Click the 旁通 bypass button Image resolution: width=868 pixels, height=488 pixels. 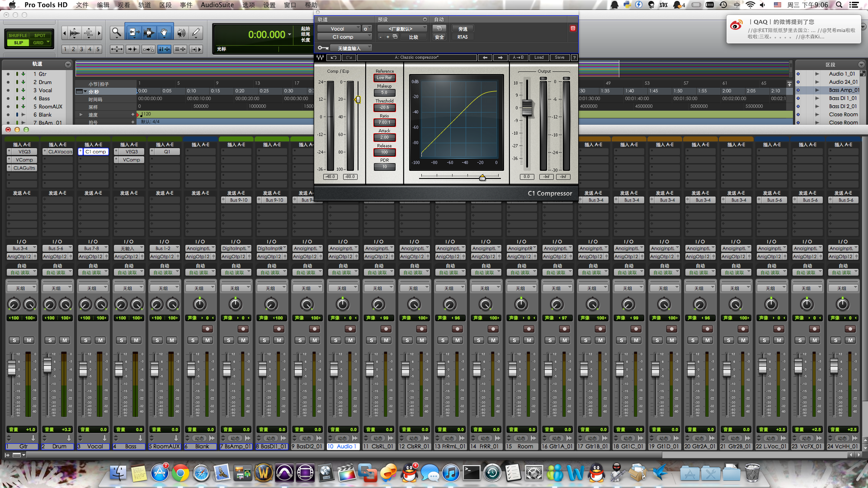[x=462, y=29]
